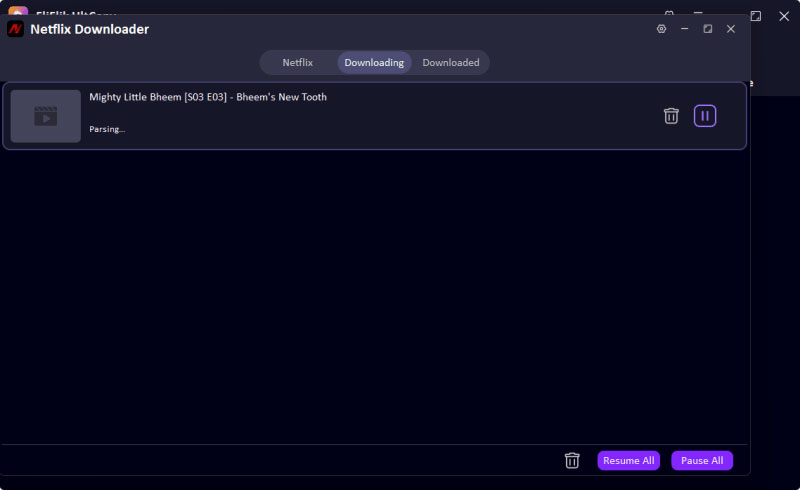Click the FliFlik app icon behind the dialog
This screenshot has width=800, height=490.
[18, 10]
